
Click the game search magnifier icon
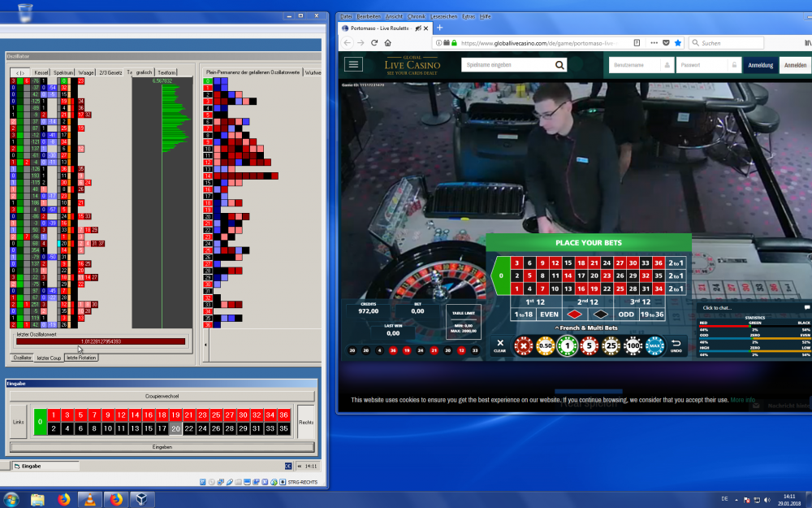pyautogui.click(x=559, y=65)
